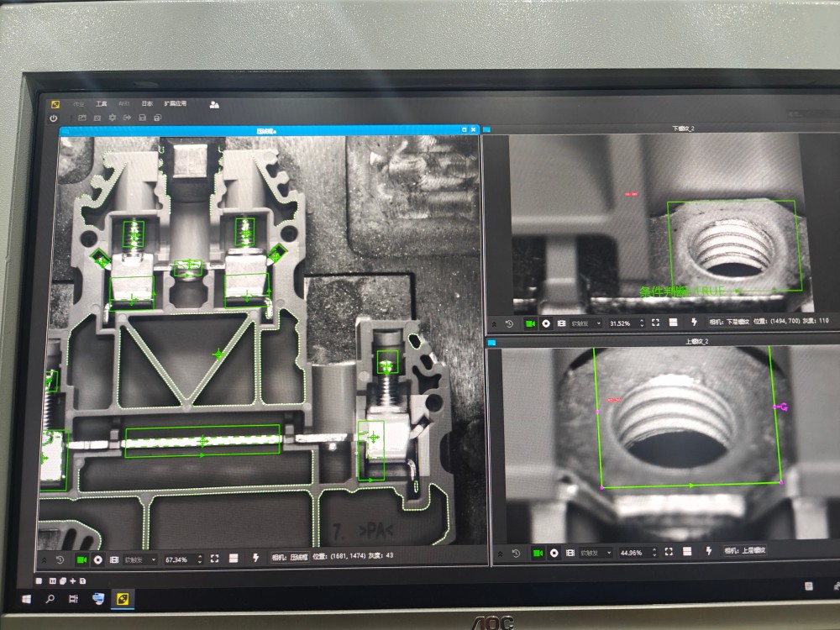Toggle the green live camera button in the 下螺纹_2 panel
Viewport: 840px width, 630px height.
[530, 323]
